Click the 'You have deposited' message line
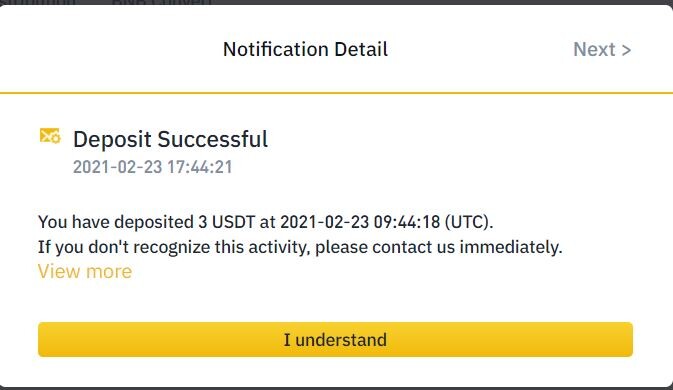The image size is (673, 390). click(265, 222)
